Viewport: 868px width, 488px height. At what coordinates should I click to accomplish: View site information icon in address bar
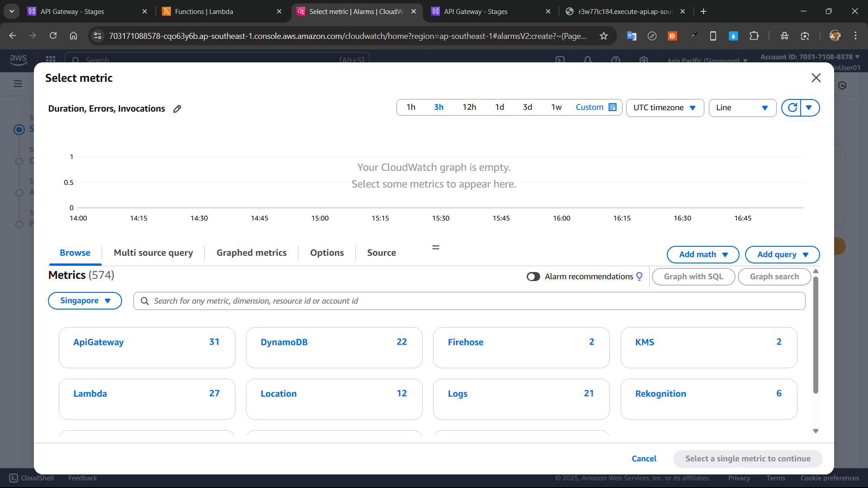click(x=98, y=36)
